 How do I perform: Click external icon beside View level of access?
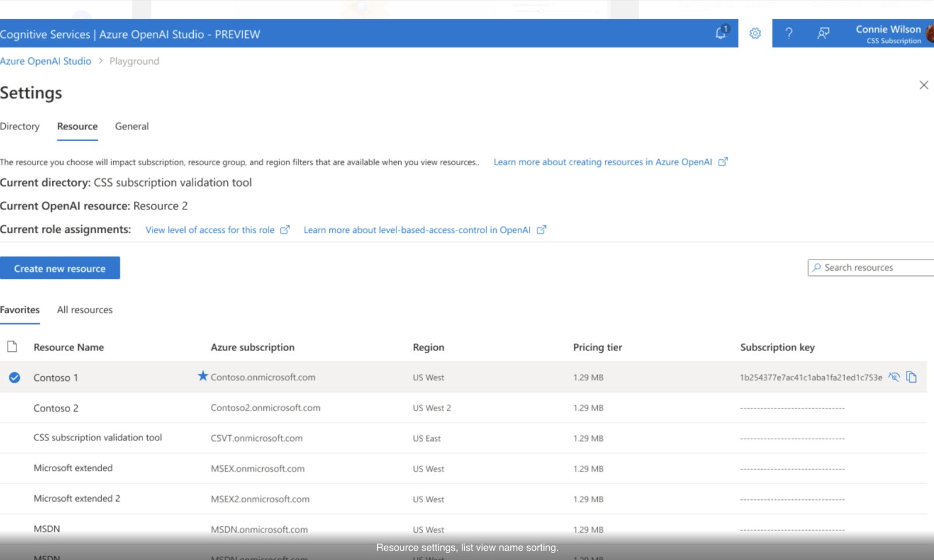tap(285, 230)
